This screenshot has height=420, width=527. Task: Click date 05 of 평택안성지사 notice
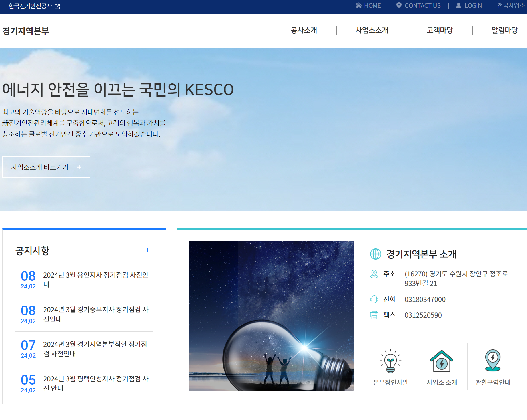coord(28,380)
